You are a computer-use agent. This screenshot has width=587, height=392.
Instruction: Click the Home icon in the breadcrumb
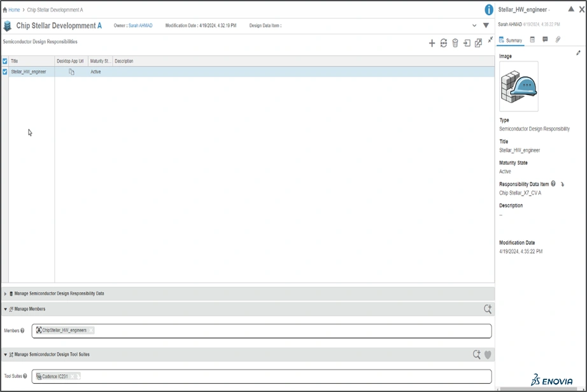coord(5,10)
